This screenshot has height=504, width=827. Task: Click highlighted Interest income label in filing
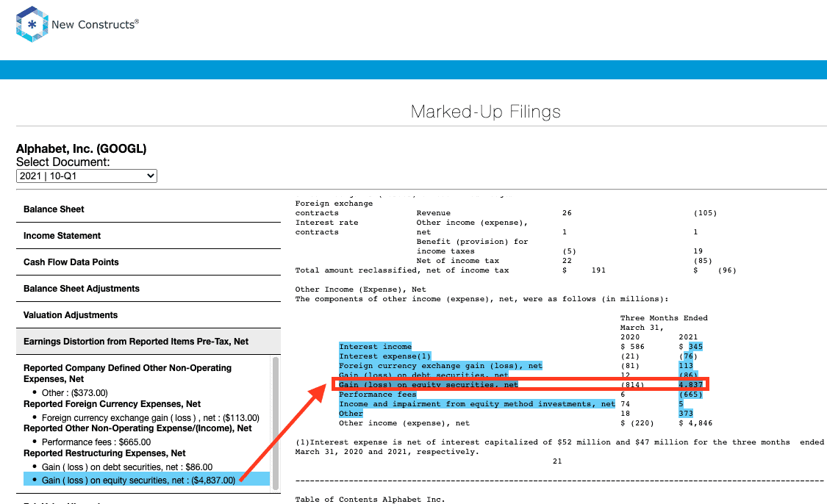[x=375, y=346]
